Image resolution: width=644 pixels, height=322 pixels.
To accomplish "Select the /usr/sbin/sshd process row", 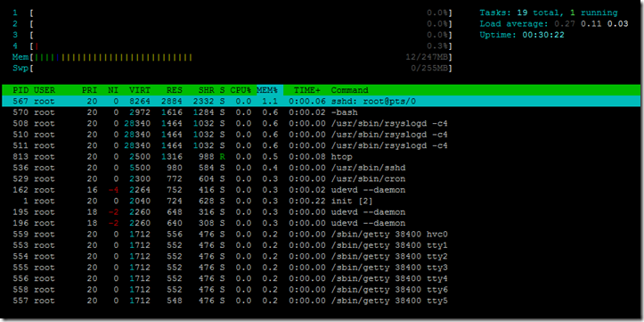I will click(x=322, y=168).
